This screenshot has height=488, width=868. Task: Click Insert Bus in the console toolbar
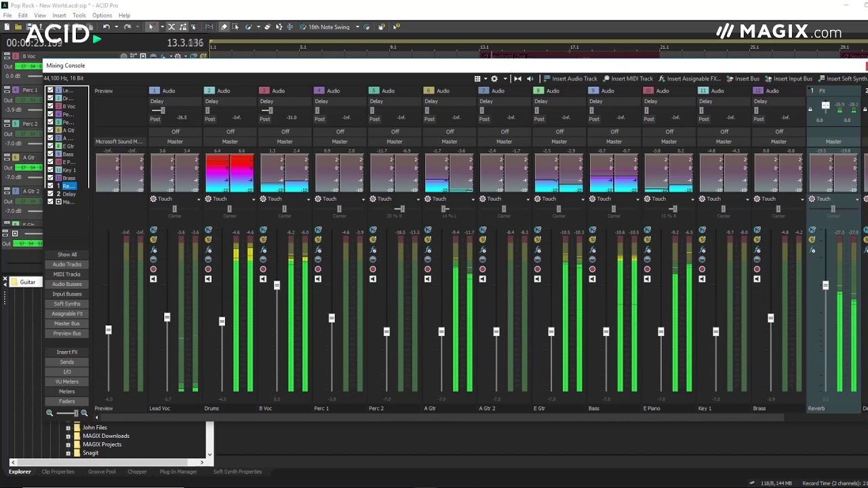coord(743,79)
